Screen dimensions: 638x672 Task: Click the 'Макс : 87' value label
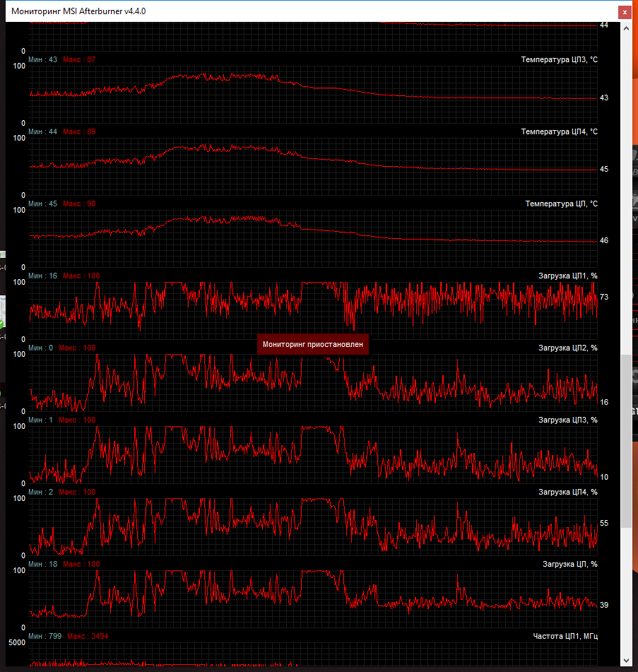pyautogui.click(x=79, y=59)
